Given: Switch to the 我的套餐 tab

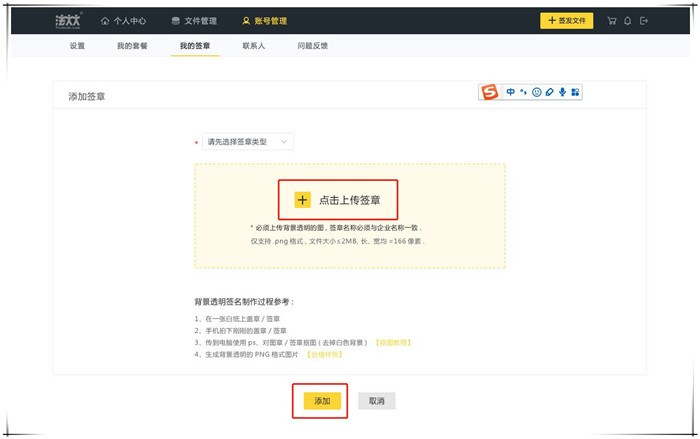Looking at the screenshot, I should [132, 46].
